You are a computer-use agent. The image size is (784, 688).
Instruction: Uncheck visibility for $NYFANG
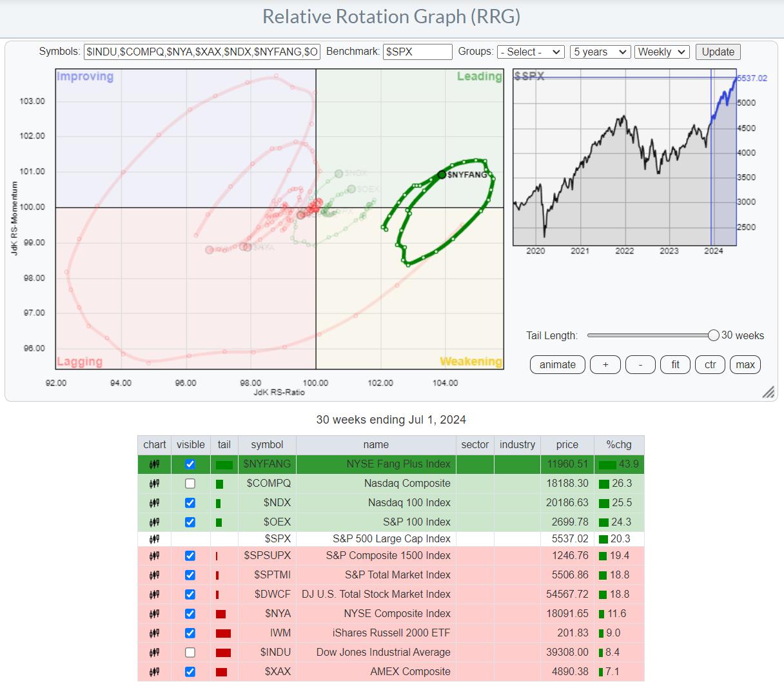coord(190,464)
